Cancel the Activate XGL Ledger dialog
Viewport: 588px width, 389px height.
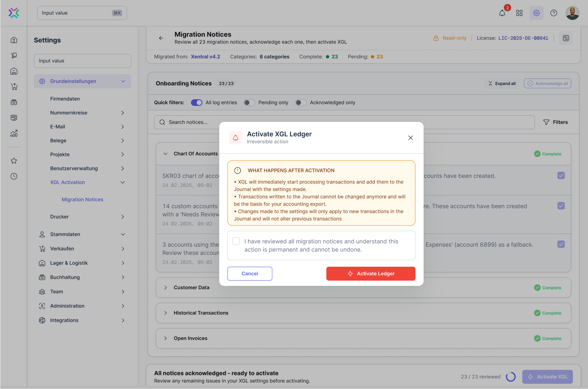point(250,274)
